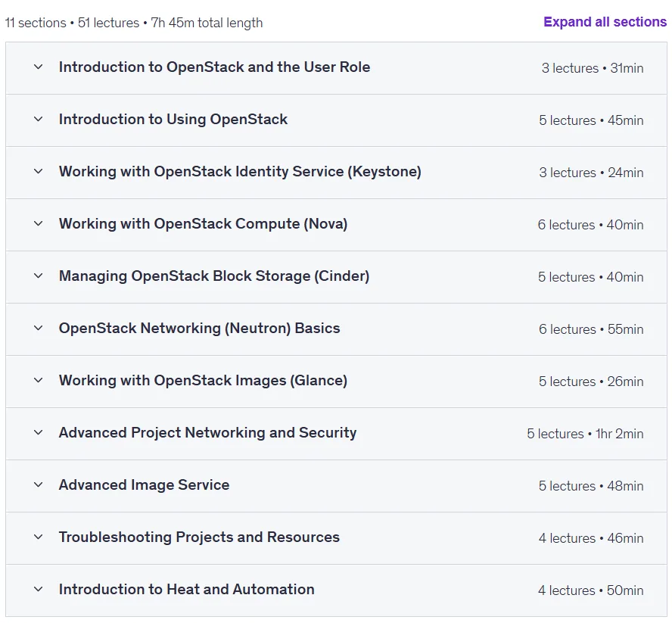
Task: Expand chevron for Identity Service (Keystone) section
Action: pos(38,172)
